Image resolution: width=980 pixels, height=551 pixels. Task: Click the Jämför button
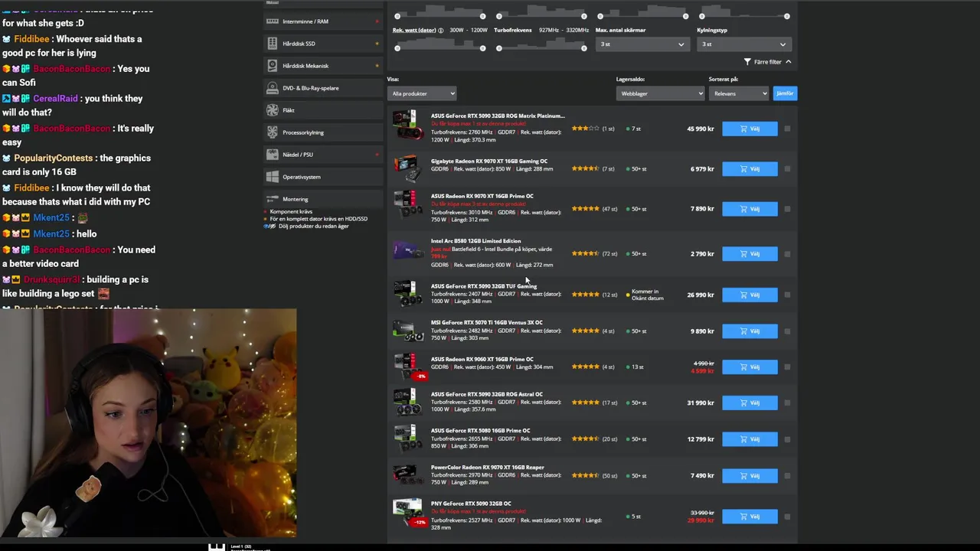pyautogui.click(x=785, y=93)
